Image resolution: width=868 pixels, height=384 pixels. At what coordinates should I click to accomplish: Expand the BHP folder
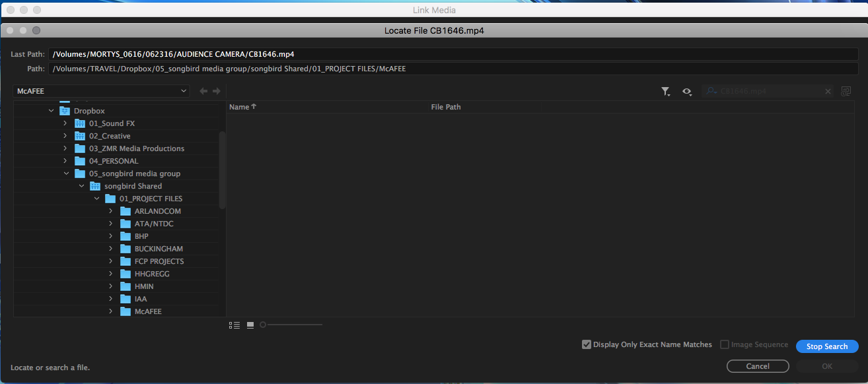[x=110, y=236]
